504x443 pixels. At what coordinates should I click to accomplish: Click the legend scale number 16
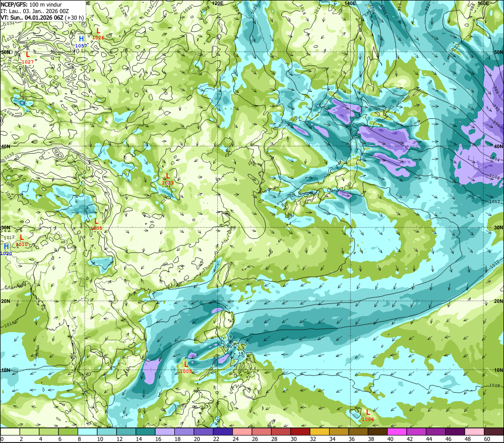click(x=158, y=439)
